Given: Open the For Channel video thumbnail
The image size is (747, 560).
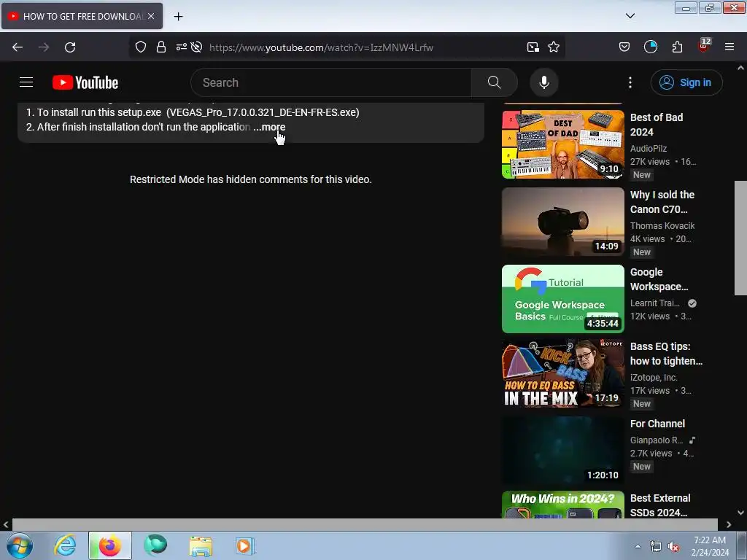Looking at the screenshot, I should coord(563,451).
